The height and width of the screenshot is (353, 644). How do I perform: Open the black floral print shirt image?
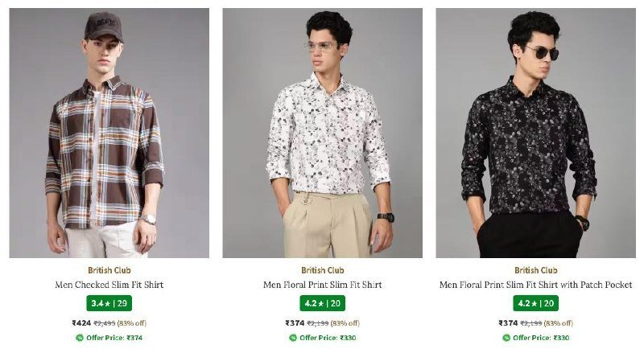[535, 133]
